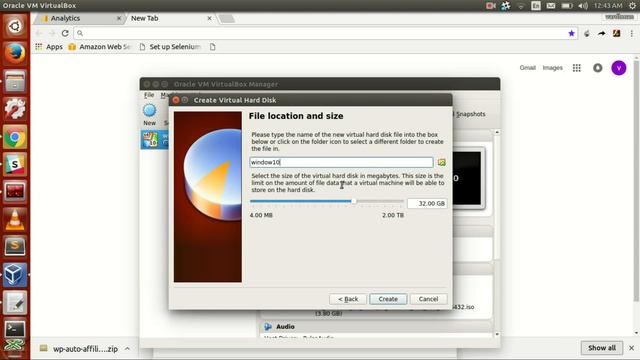Open the Gmail link
Screen dimensions: 640x360
pos(527,68)
